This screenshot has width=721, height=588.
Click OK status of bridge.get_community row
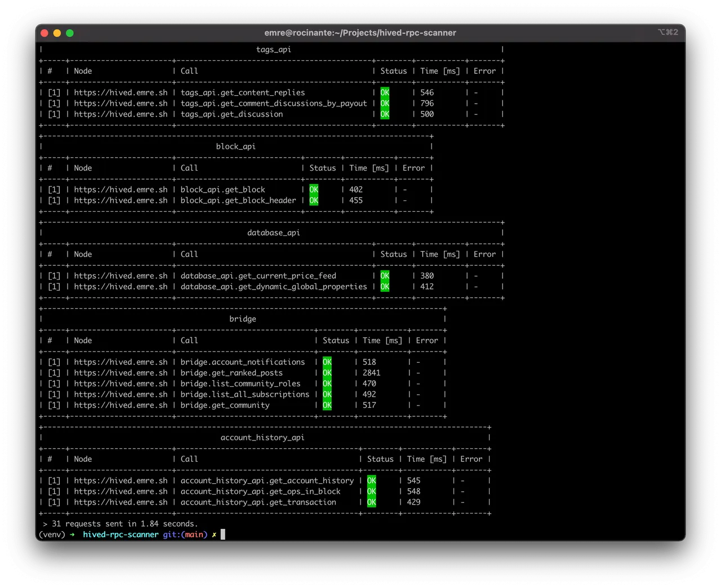[327, 405]
